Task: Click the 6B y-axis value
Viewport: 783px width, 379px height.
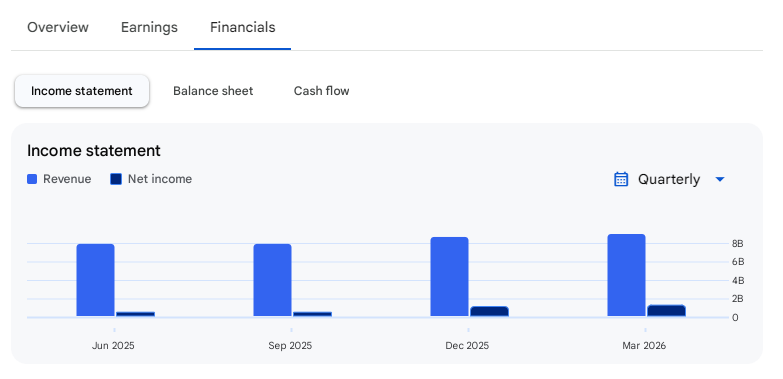Action: pyautogui.click(x=738, y=262)
